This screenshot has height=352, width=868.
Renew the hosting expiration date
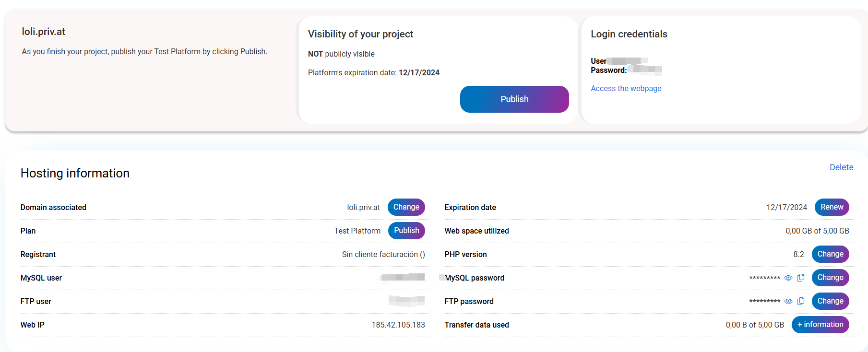pos(832,207)
